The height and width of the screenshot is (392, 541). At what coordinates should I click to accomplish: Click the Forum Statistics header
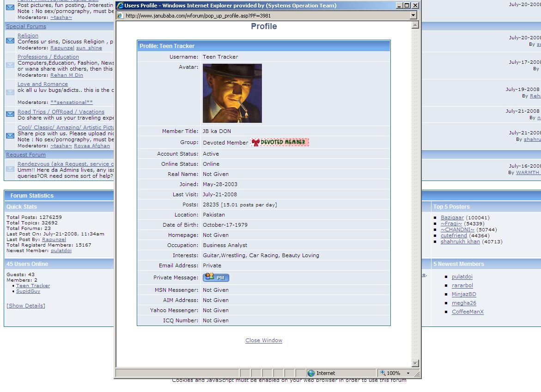[32, 195]
